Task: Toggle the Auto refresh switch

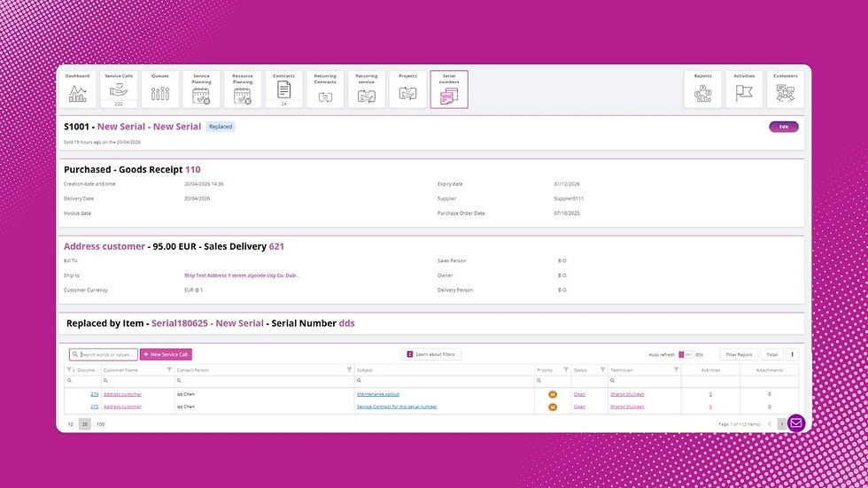Action: point(685,354)
